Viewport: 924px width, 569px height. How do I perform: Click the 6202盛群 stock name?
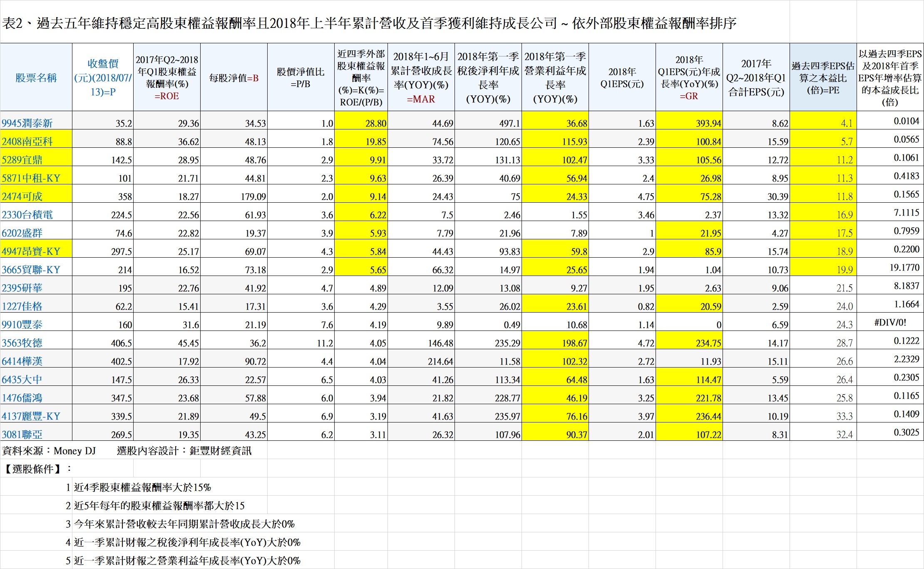36,230
